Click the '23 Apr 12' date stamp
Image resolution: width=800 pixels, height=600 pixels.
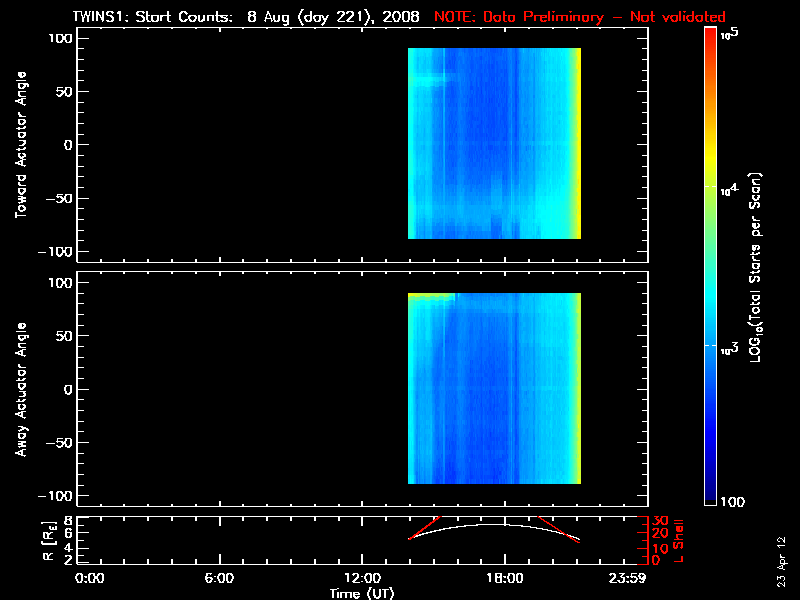click(x=782, y=552)
